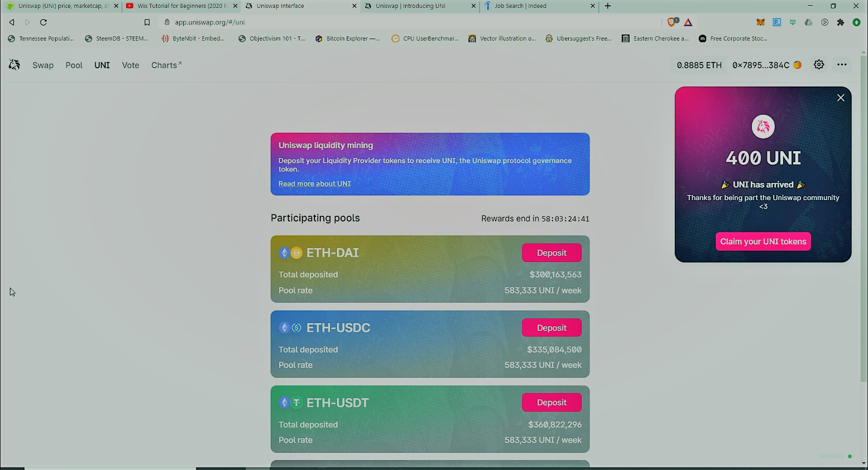Click the $360,822,296 deposited value

pyautogui.click(x=555, y=425)
